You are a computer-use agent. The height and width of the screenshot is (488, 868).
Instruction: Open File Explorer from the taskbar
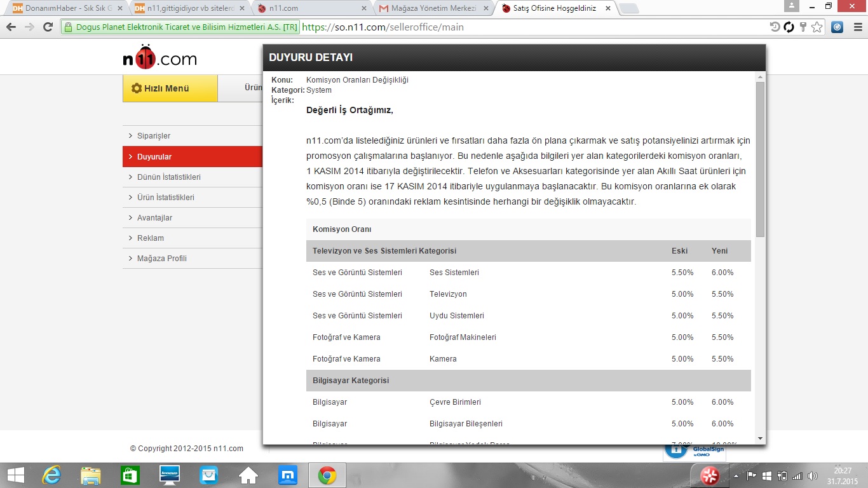click(90, 475)
